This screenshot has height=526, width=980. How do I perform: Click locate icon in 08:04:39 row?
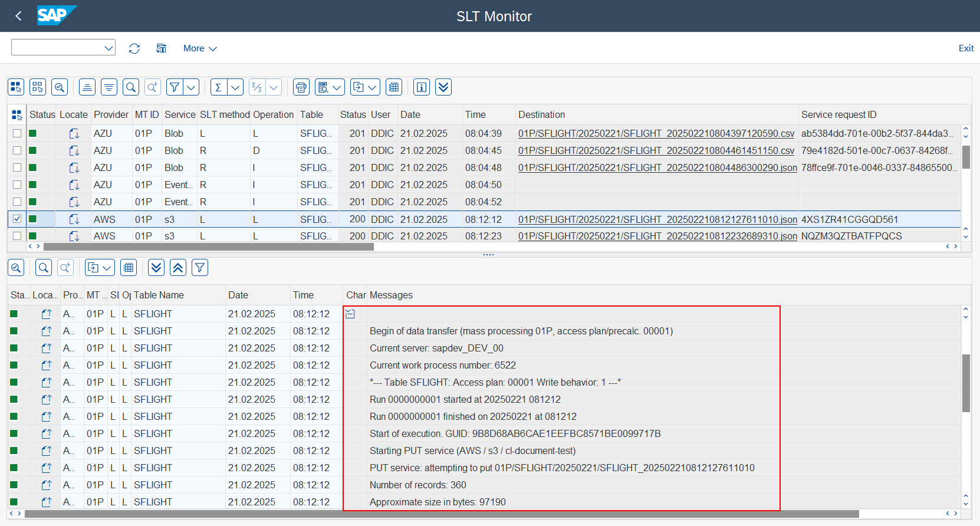pos(74,134)
